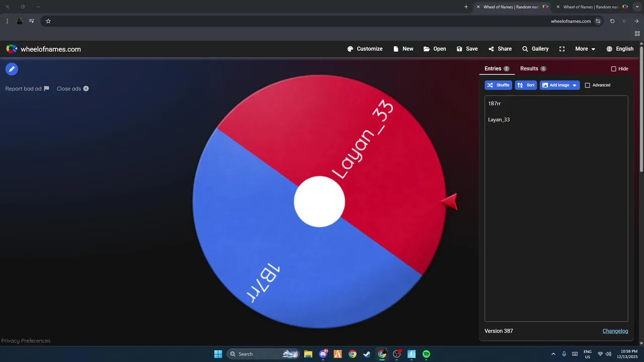Open Spotify from the taskbar
Image resolution: width=644 pixels, height=362 pixels.
click(426, 354)
